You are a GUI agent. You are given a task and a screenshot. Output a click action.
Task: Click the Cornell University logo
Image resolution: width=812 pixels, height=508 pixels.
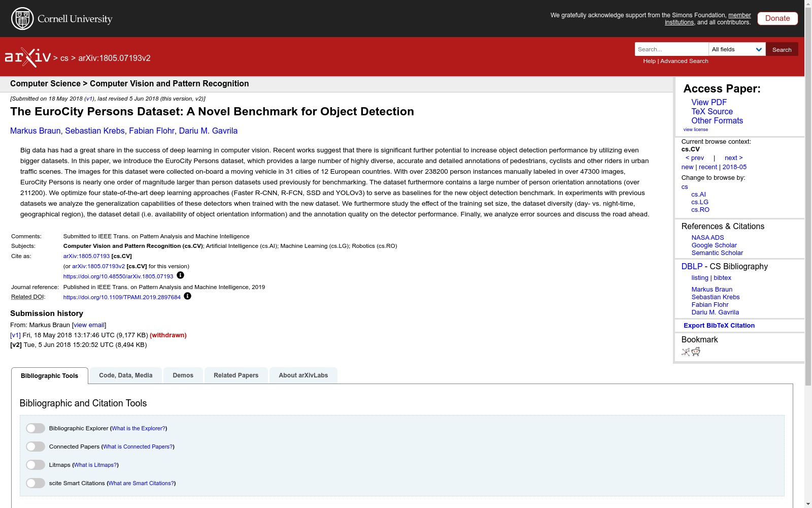click(62, 19)
